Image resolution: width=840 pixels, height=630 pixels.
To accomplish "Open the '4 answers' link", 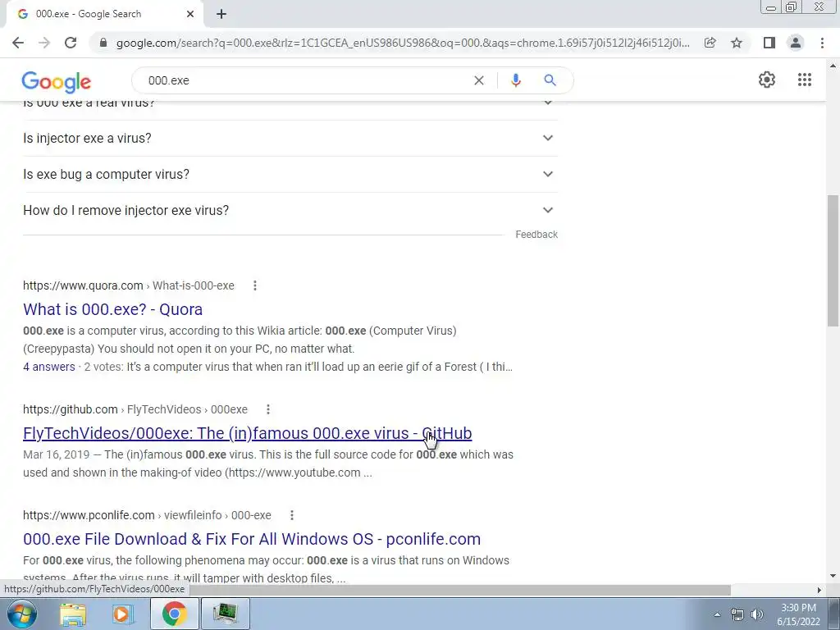I will (x=48, y=367).
